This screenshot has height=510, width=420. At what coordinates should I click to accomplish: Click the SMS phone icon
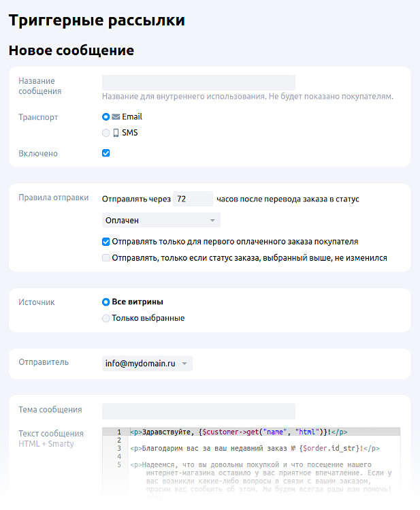(x=116, y=133)
